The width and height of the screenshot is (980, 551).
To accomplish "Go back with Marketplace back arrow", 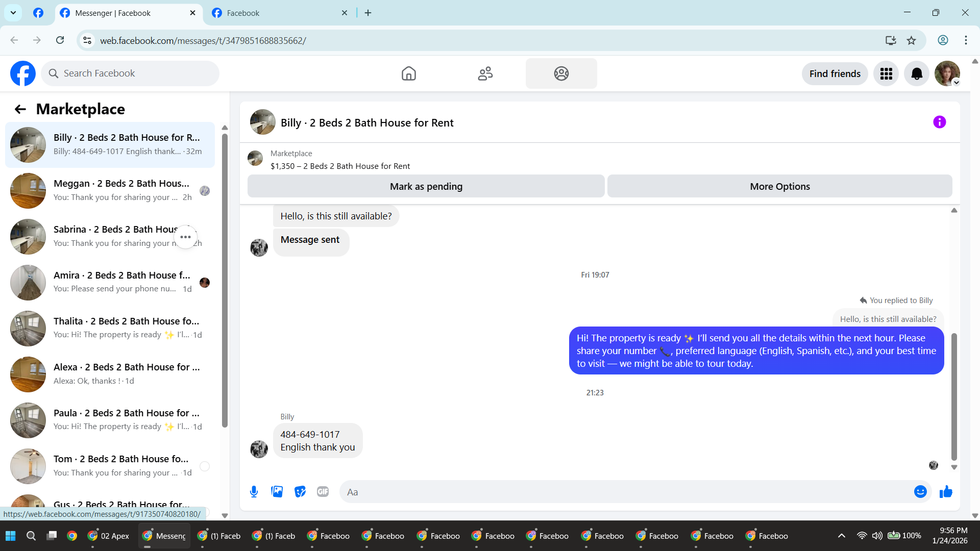I will (x=20, y=109).
